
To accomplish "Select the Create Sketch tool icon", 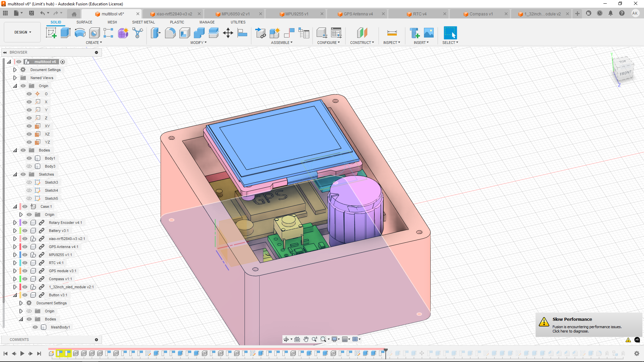I will [51, 33].
